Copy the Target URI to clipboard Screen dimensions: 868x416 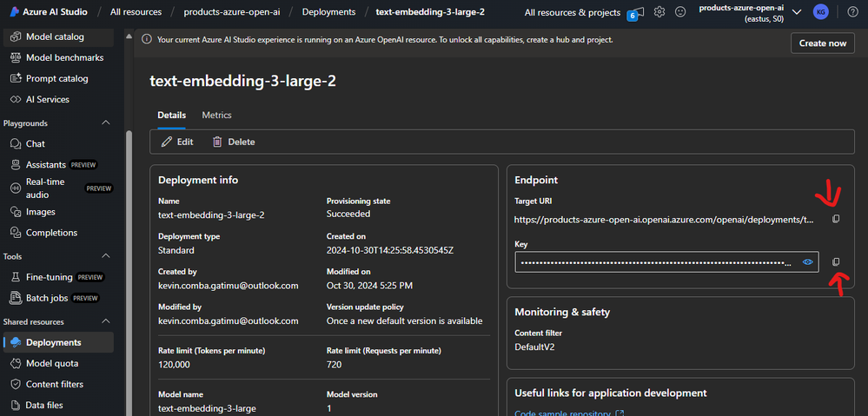click(836, 219)
